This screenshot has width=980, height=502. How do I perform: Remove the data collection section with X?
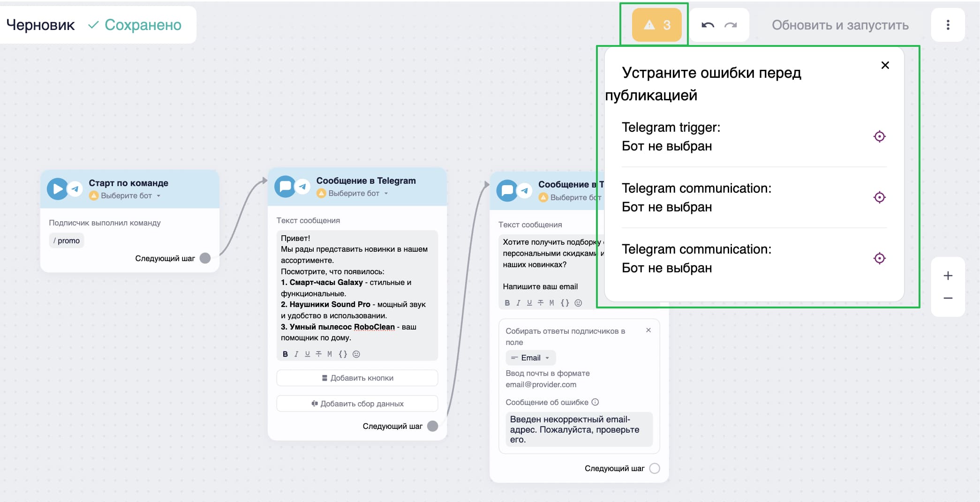648,330
